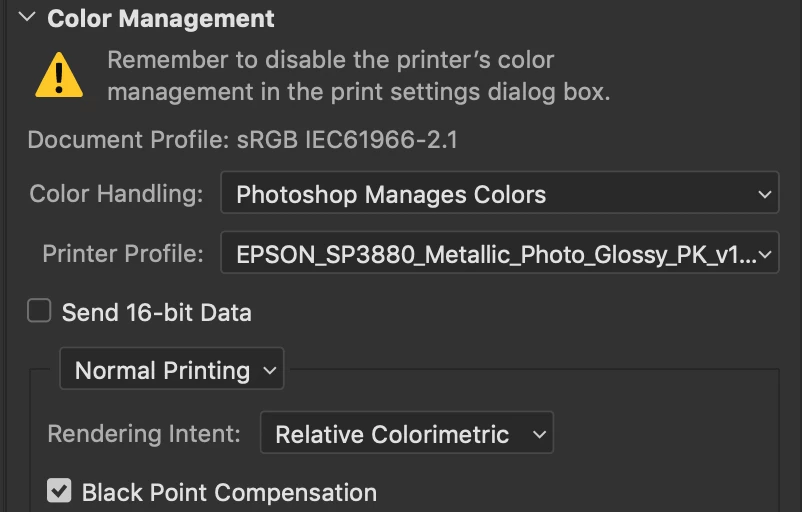
Task: Click the EPSON profile dropdown arrow
Action: (765, 254)
